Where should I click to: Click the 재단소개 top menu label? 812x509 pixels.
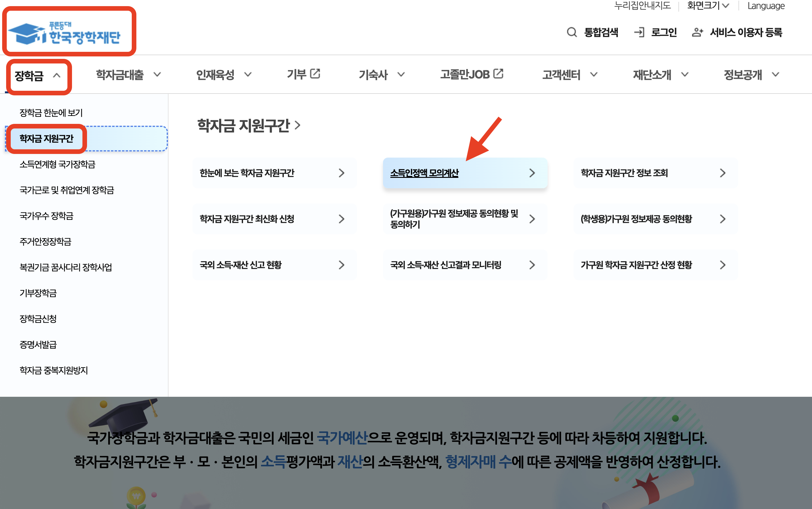coord(652,75)
